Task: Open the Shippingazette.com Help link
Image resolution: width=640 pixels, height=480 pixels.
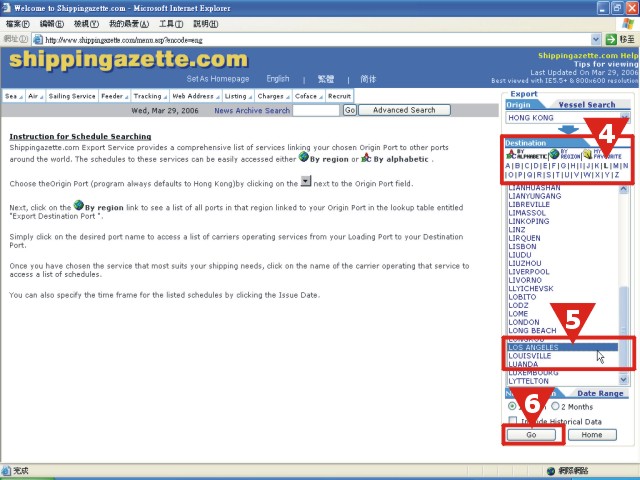Action: point(588,56)
